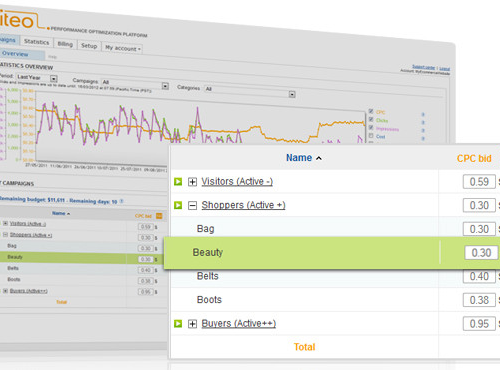
Task: Click the green play icon beside Buyers
Action: 178,324
